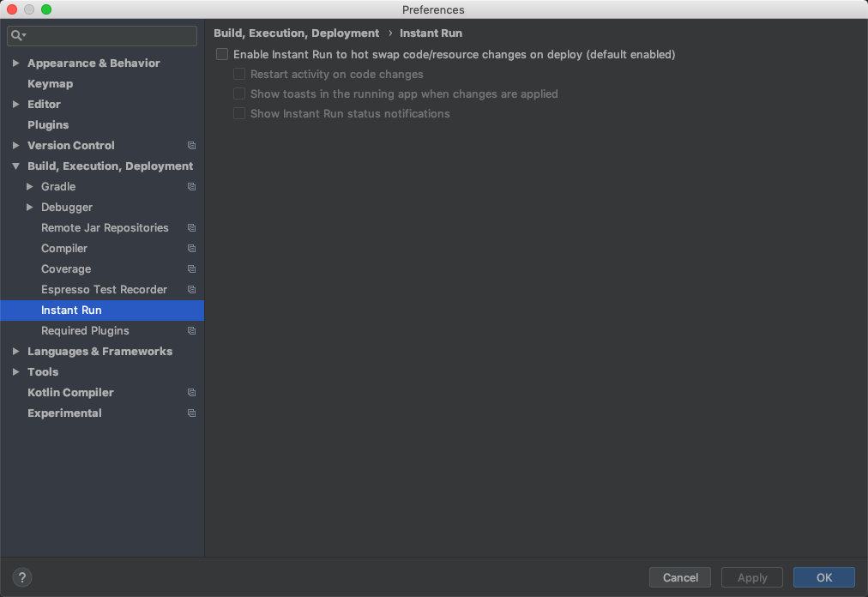Toggle Show toasts in the running app
The height and width of the screenshot is (597, 868).
[x=239, y=93]
